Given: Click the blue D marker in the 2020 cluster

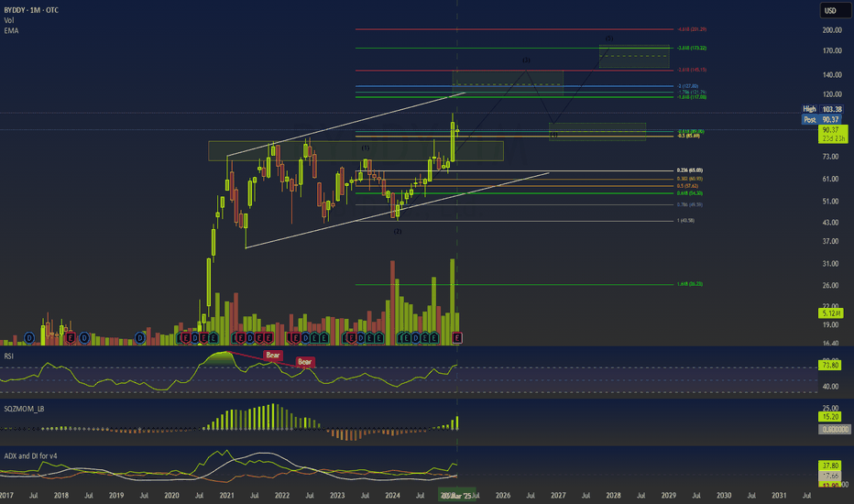Looking at the screenshot, I should click(194, 338).
